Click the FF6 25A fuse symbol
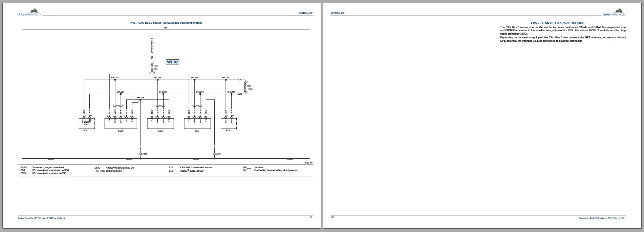 [152, 67]
